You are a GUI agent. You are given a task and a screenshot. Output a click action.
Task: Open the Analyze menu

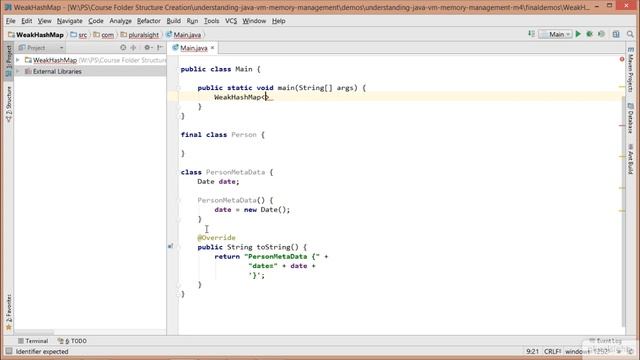pos(120,21)
